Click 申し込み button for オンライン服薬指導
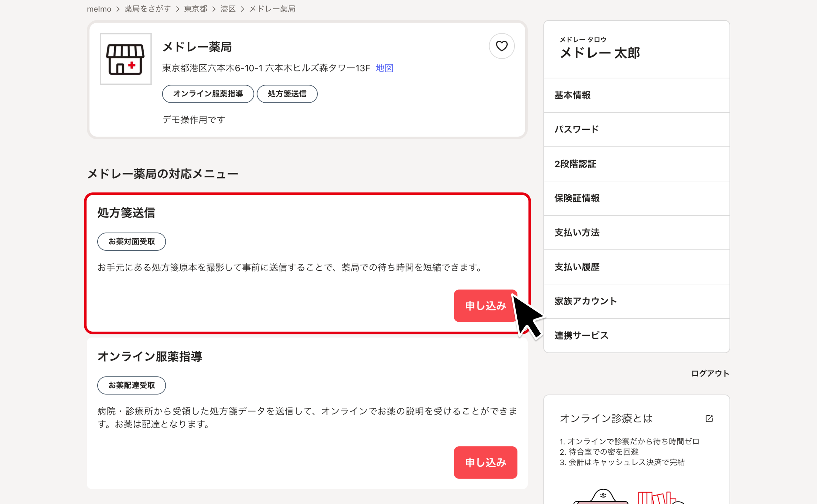 pos(485,462)
